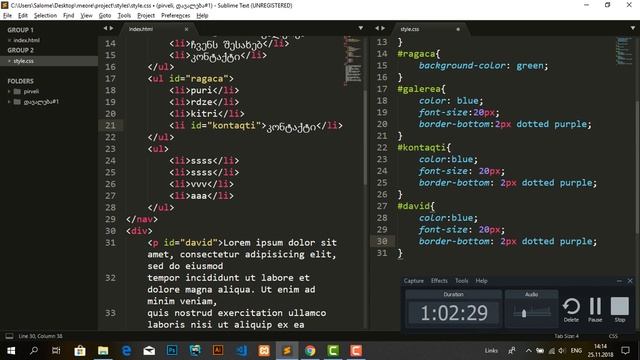This screenshot has height=360, width=640.
Task: Close the unsaved style.css tab
Action: click(458, 29)
